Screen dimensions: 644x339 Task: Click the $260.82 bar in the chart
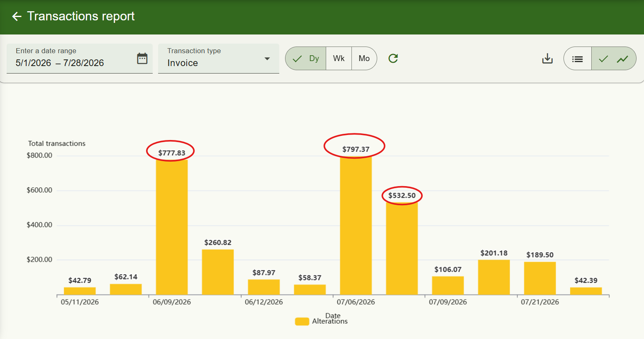[218, 272]
